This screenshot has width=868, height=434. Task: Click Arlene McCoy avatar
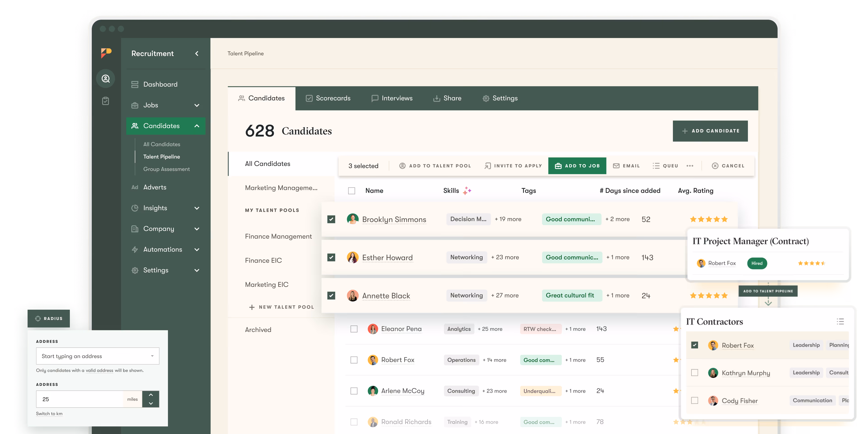point(373,391)
